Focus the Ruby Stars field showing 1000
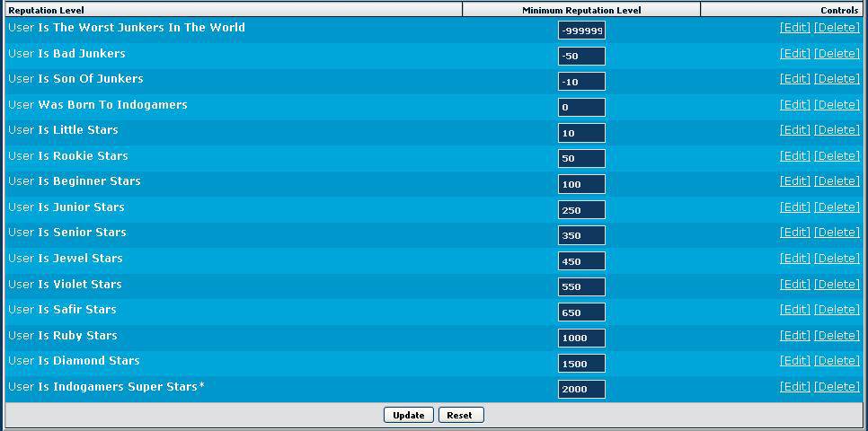The image size is (868, 431). (581, 338)
